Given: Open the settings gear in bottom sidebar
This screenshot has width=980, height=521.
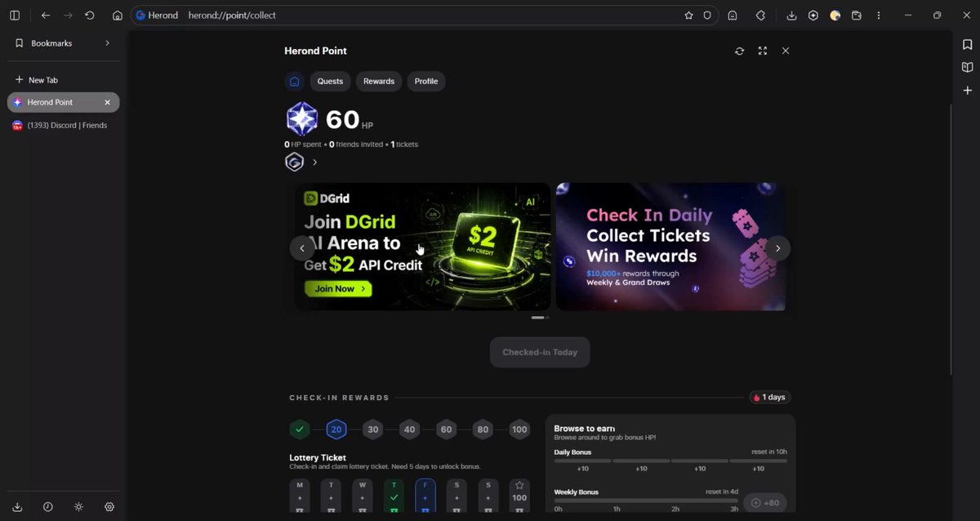Looking at the screenshot, I should [109, 506].
